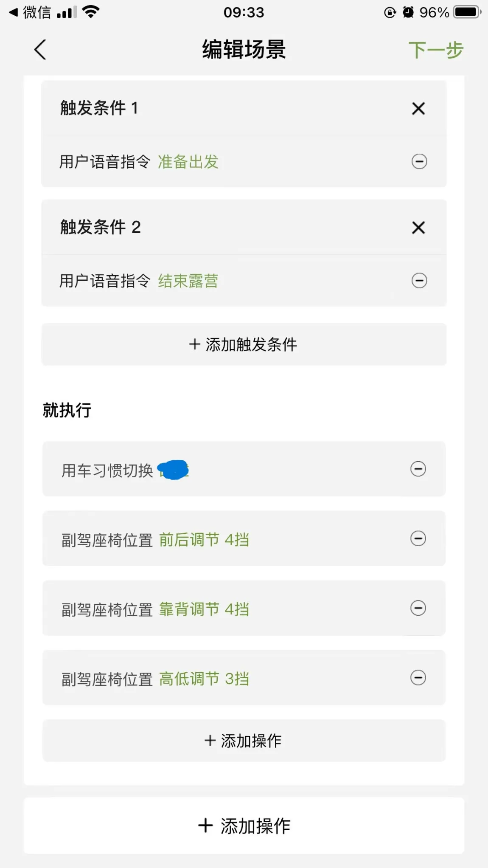Tap the back arrow in the header
The width and height of the screenshot is (488, 868).
coord(40,50)
